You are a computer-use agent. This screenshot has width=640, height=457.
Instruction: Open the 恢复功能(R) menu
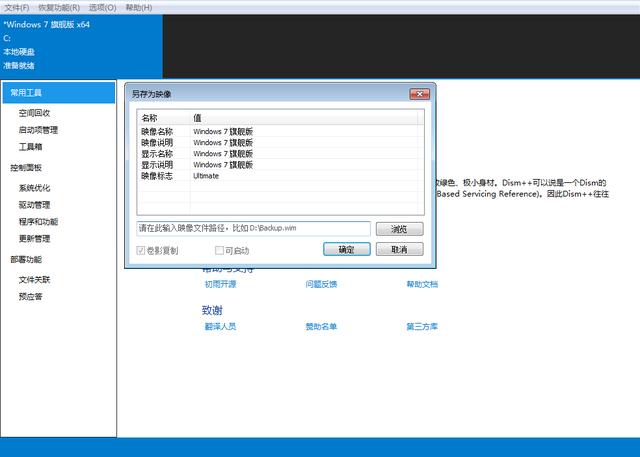pos(59,7)
